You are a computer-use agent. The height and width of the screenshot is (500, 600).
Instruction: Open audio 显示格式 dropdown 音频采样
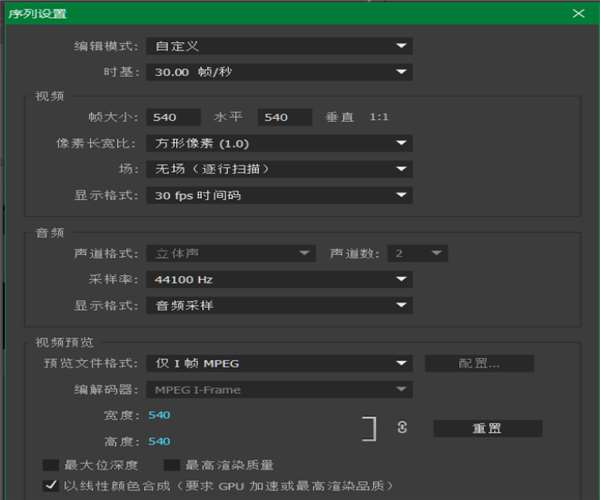[x=279, y=305]
